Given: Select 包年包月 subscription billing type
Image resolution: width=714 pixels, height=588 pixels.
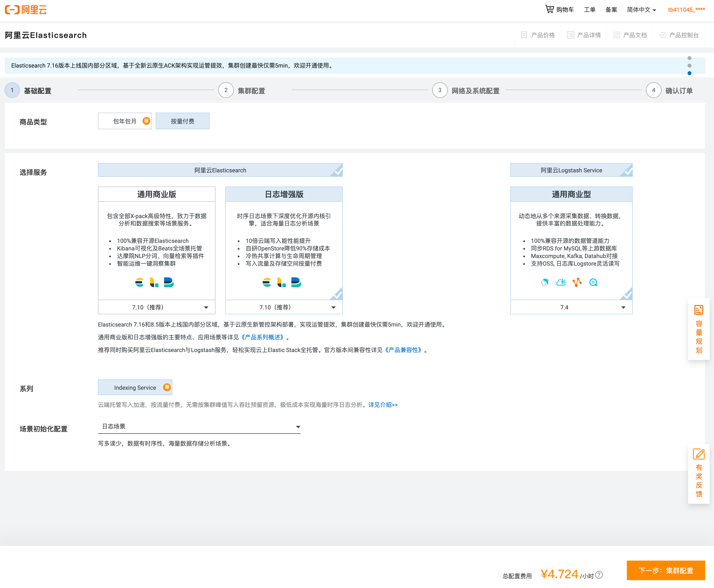Looking at the screenshot, I should point(125,121).
